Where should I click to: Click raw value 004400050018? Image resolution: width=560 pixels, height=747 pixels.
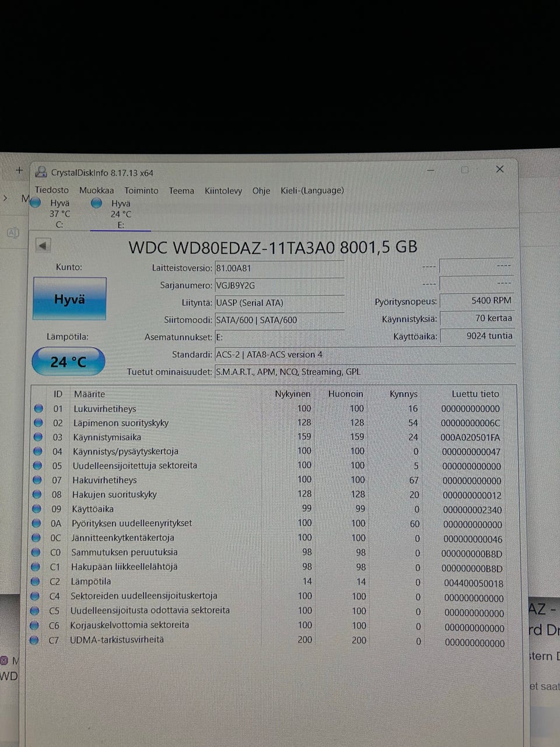pyautogui.click(x=474, y=583)
